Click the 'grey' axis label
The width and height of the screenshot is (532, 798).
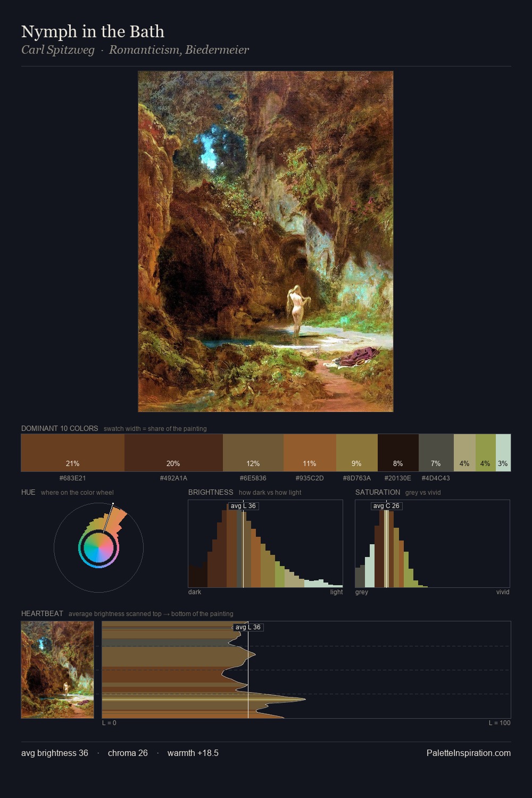(x=362, y=592)
